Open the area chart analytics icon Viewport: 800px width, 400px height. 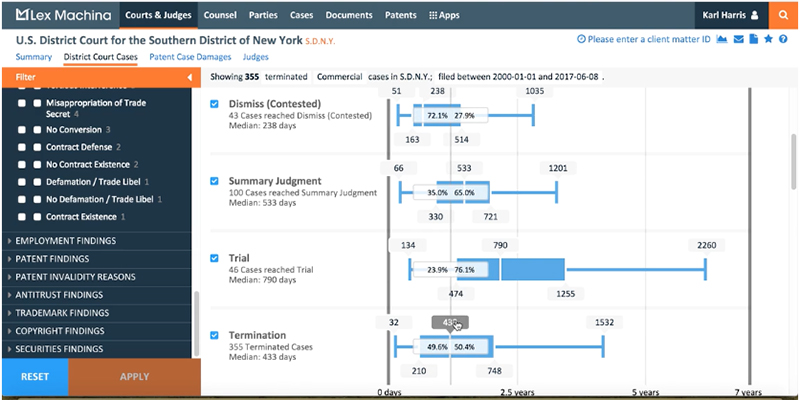tap(722, 40)
